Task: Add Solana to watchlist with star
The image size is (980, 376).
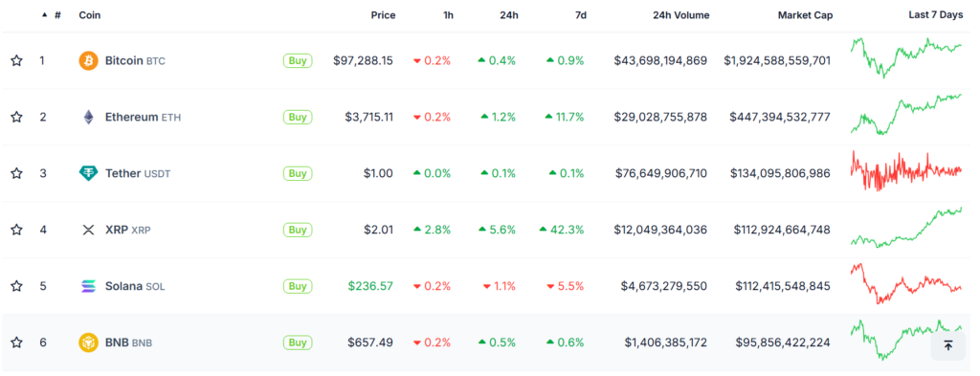Action: click(x=17, y=286)
